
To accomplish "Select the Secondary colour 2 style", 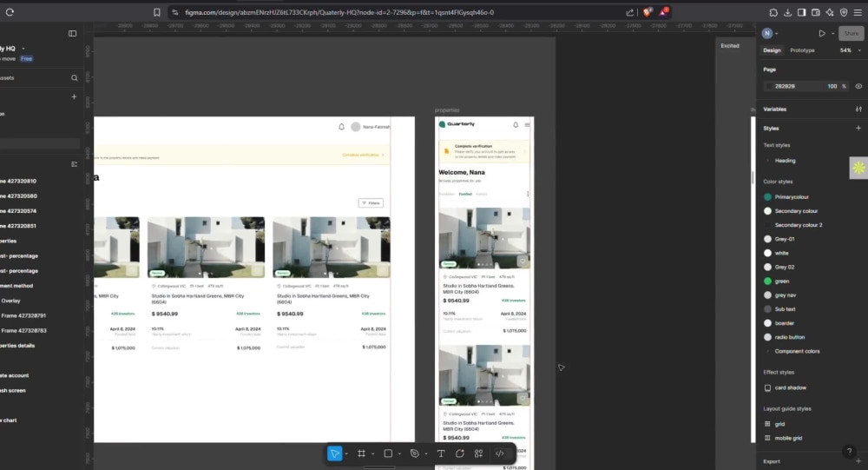I will click(799, 225).
